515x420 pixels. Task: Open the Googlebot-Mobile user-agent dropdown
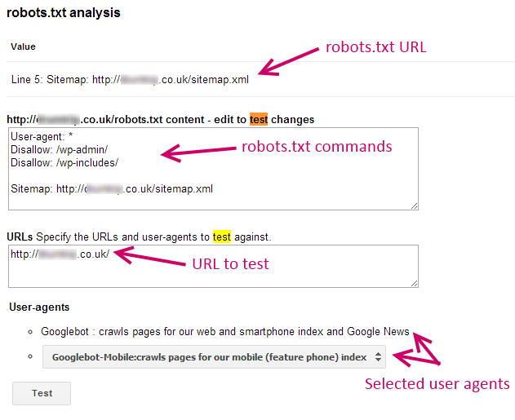click(214, 356)
